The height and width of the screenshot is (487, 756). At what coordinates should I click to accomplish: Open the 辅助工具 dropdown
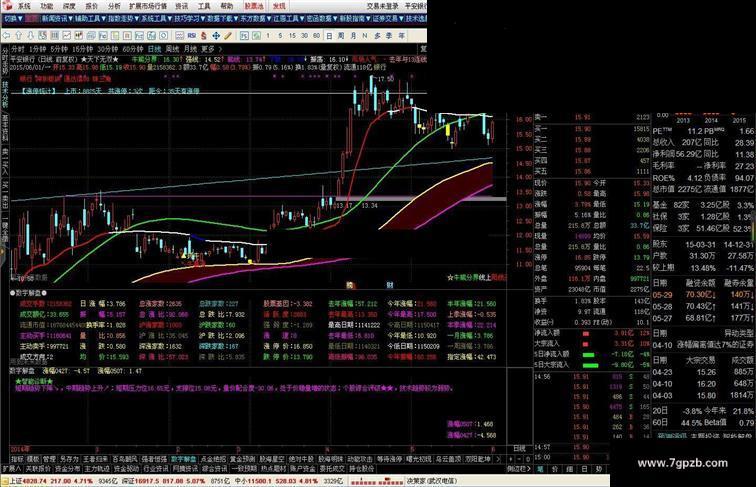click(90, 19)
